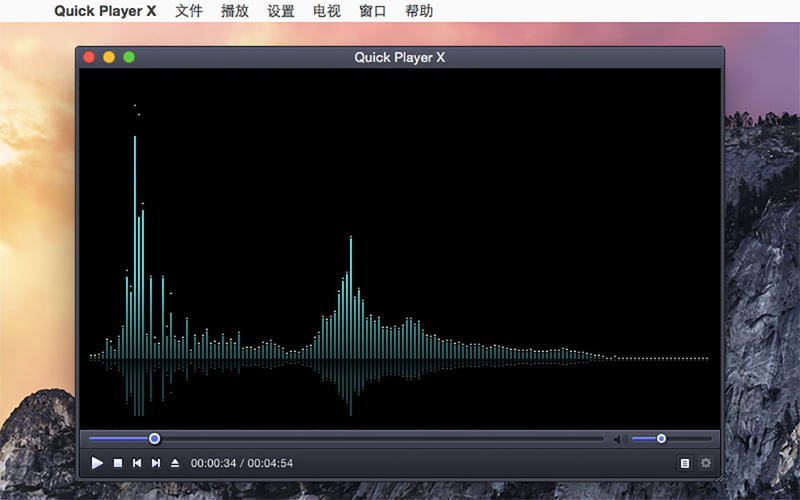
Task: Open the settings gear in the player
Action: click(x=706, y=463)
